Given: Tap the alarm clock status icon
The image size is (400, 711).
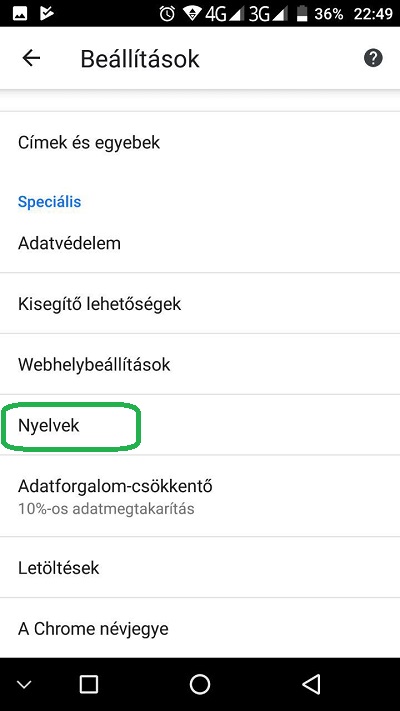Looking at the screenshot, I should 167,14.
